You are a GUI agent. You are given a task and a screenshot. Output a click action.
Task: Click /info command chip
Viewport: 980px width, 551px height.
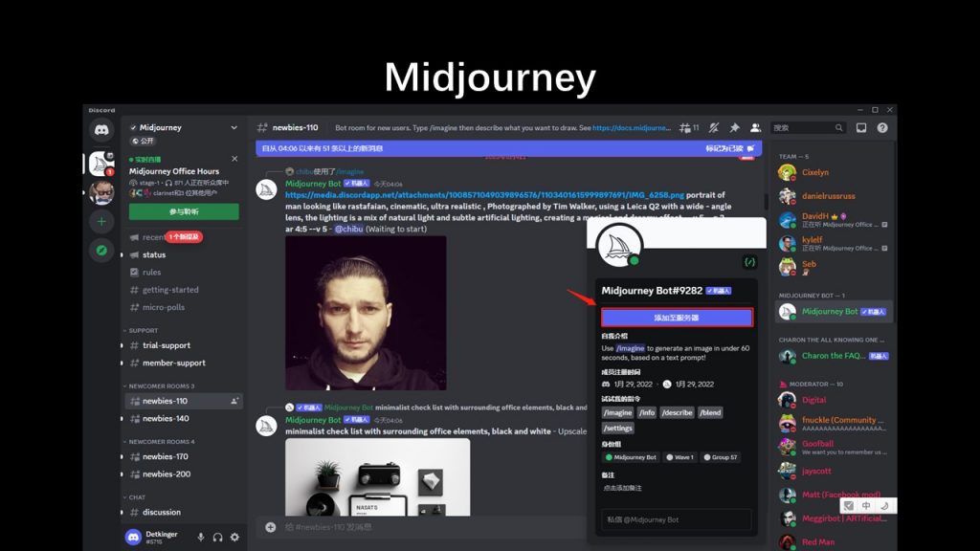click(x=647, y=412)
